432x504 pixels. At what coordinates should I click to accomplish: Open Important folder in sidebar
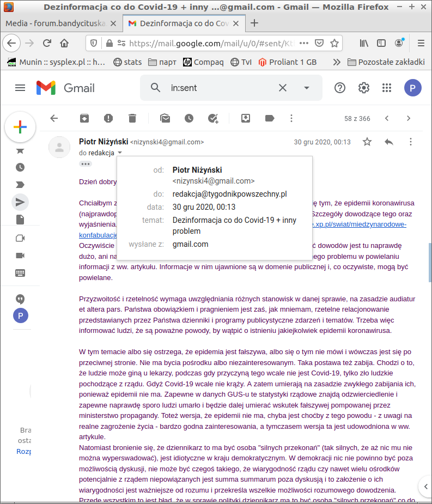(x=20, y=185)
